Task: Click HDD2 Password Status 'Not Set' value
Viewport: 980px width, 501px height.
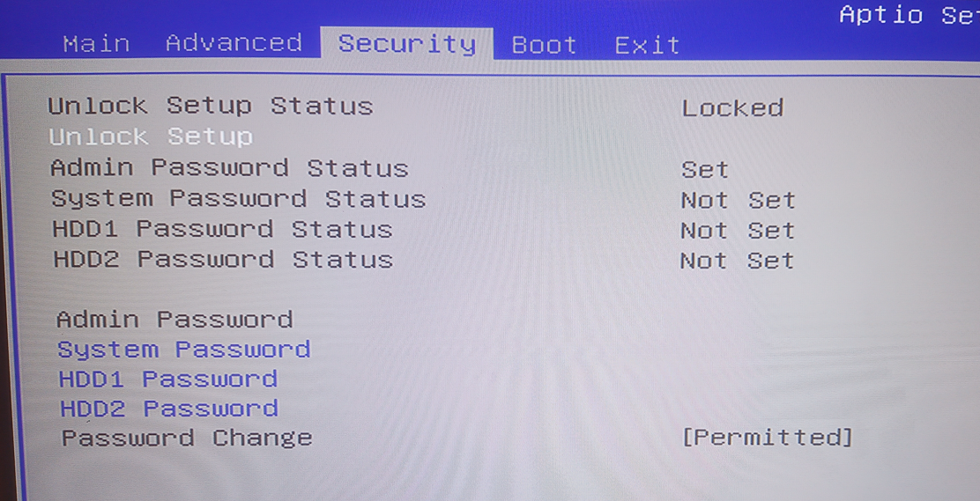Action: point(737,261)
